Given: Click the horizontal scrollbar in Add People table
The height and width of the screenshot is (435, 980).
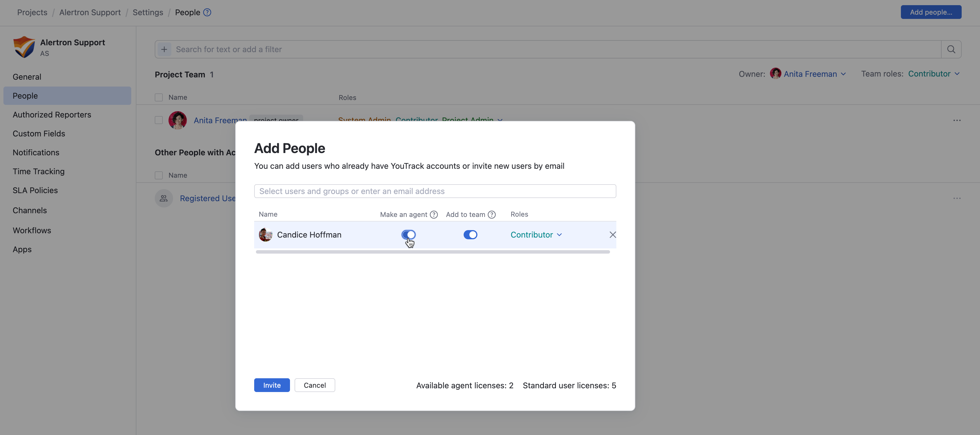Looking at the screenshot, I should 433,252.
